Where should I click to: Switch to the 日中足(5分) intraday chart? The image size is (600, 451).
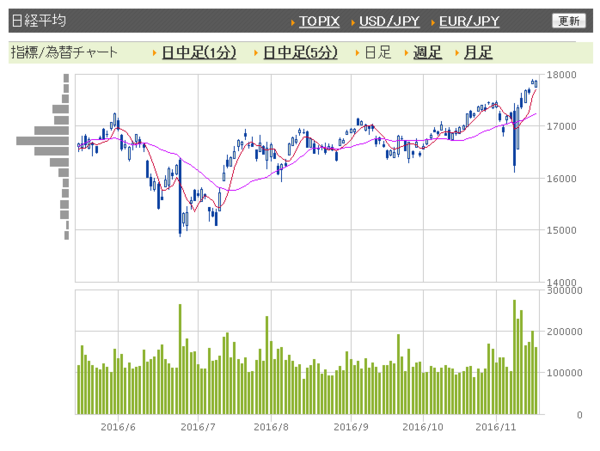tap(300, 53)
